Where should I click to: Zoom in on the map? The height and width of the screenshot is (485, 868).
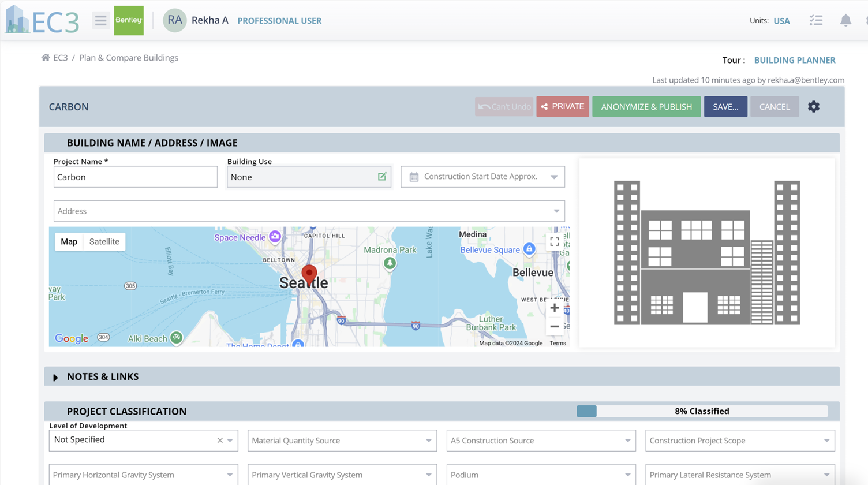point(554,308)
